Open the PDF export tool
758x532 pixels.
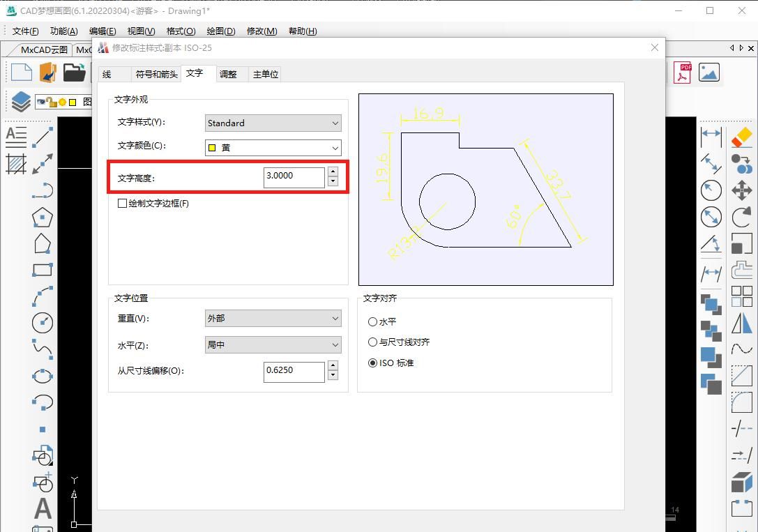(x=682, y=72)
